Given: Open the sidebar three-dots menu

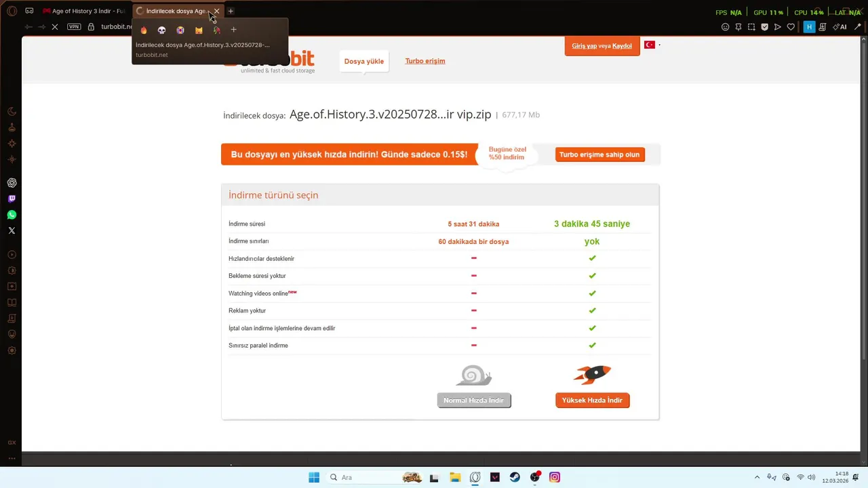Looking at the screenshot, I should click(12, 458).
